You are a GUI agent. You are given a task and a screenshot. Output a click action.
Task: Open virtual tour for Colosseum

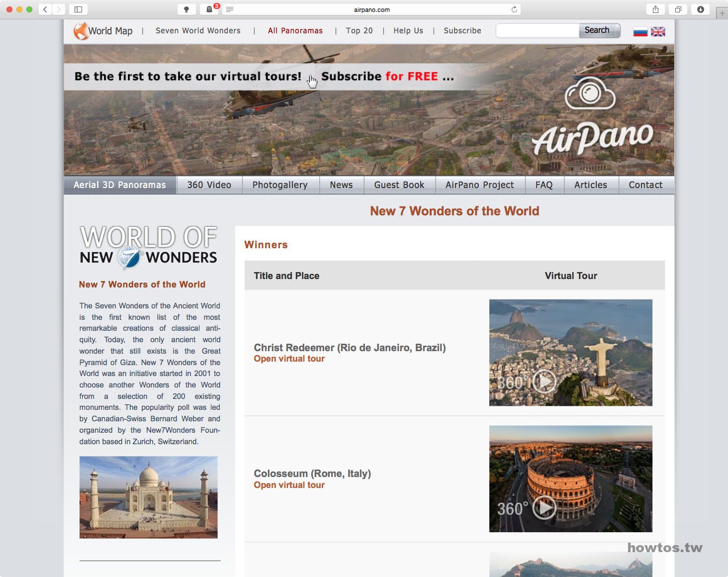click(289, 485)
